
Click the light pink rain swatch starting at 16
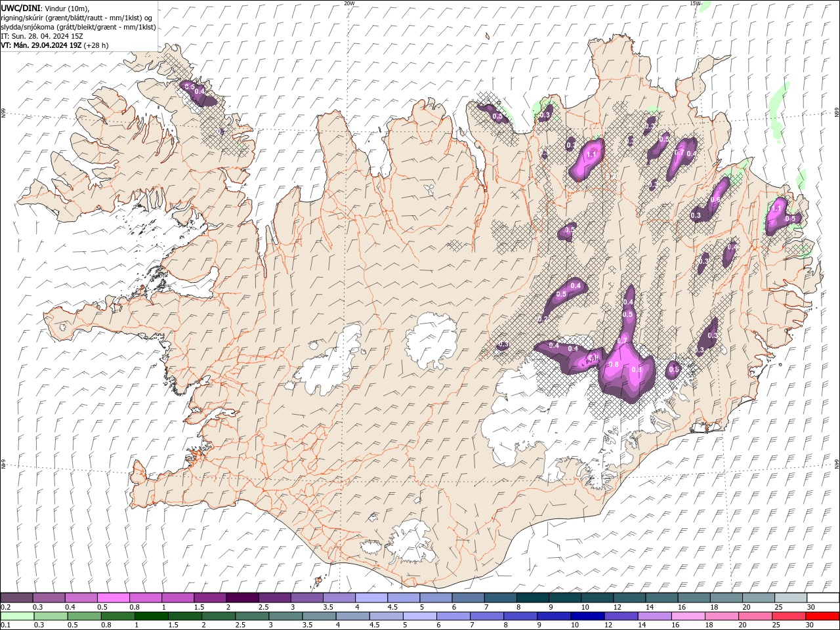coord(687,616)
